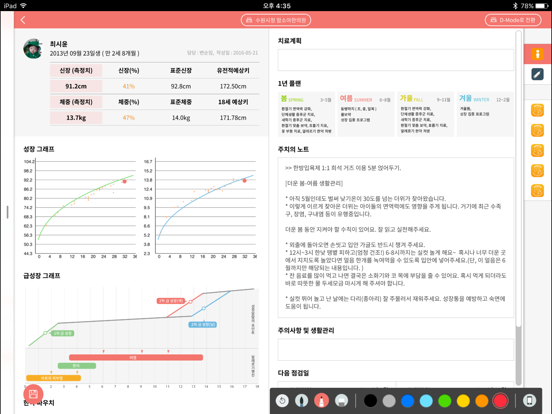Pick the dark blue drawing color
This screenshot has height=414, width=552.
[408, 401]
